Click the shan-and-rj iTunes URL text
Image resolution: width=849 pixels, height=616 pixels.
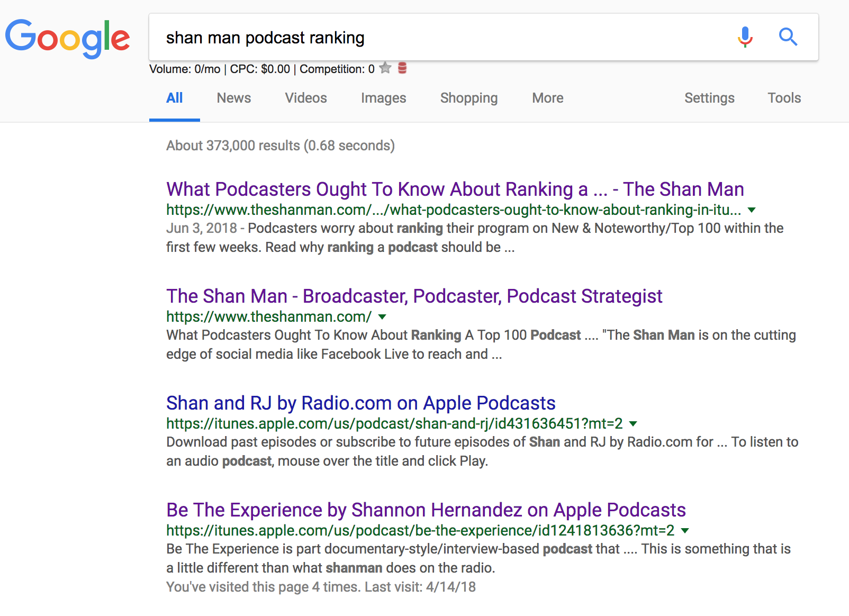click(x=394, y=423)
